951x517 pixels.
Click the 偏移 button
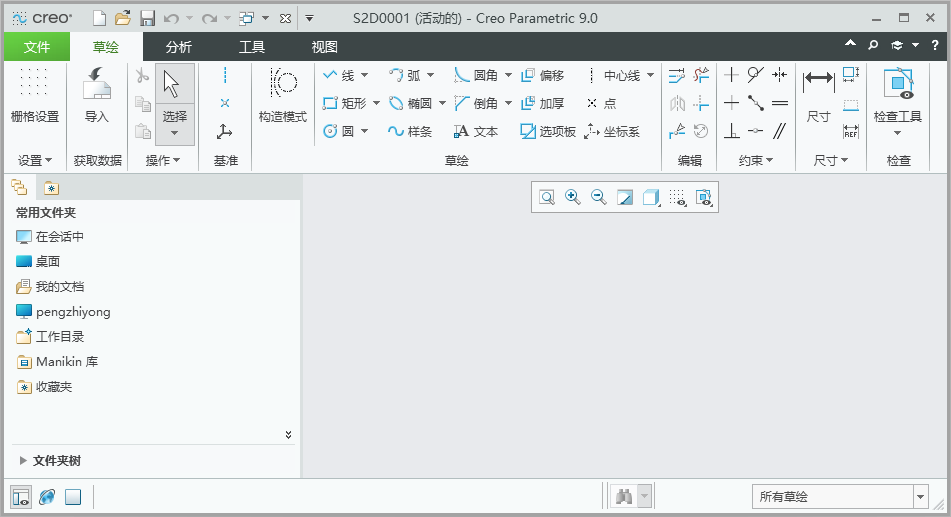[x=543, y=75]
